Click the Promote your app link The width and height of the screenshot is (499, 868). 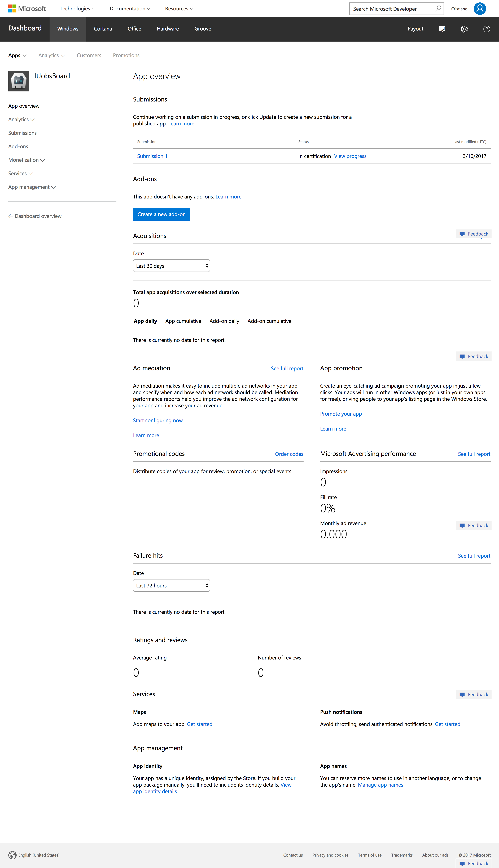click(341, 413)
